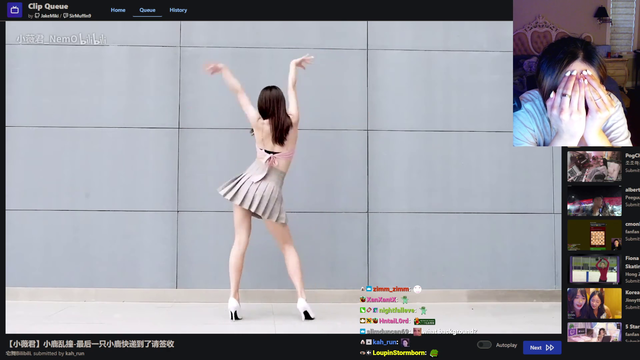Open JakeMiki's profile link
Image resolution: width=640 pixels, height=360 pixels.
pos(47,16)
